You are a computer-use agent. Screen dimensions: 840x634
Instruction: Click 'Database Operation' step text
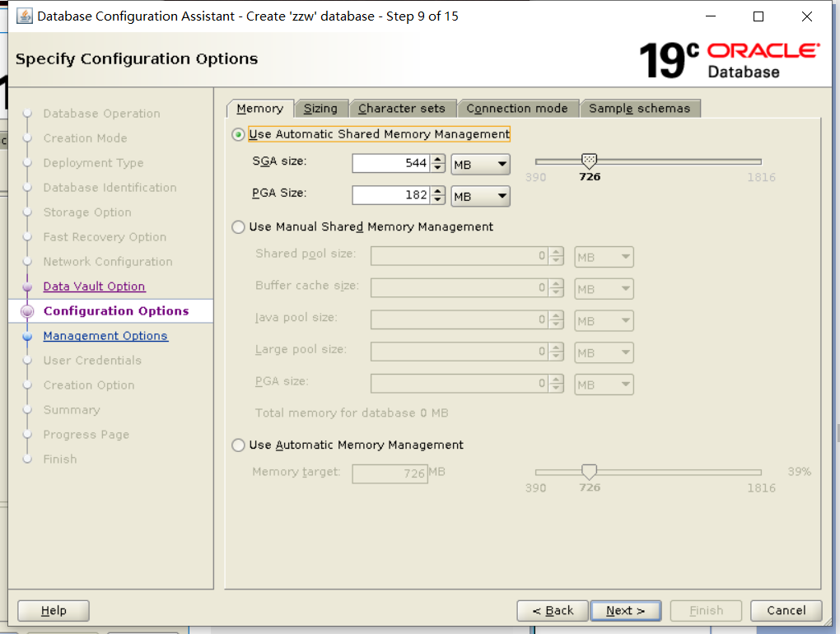pos(102,114)
